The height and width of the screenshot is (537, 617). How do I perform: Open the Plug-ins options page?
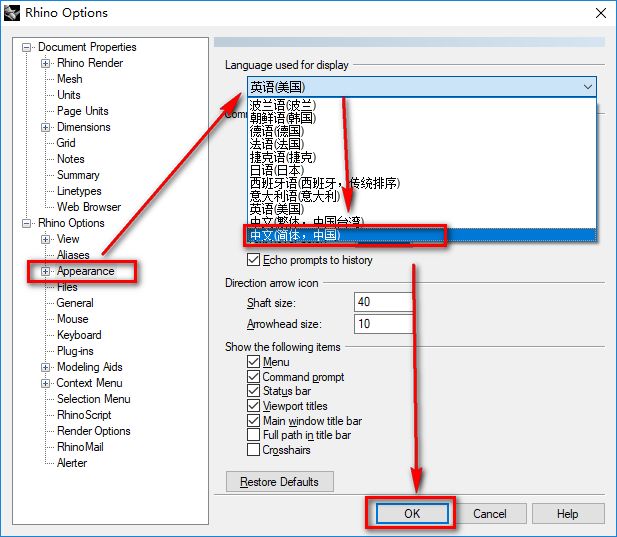click(x=77, y=351)
